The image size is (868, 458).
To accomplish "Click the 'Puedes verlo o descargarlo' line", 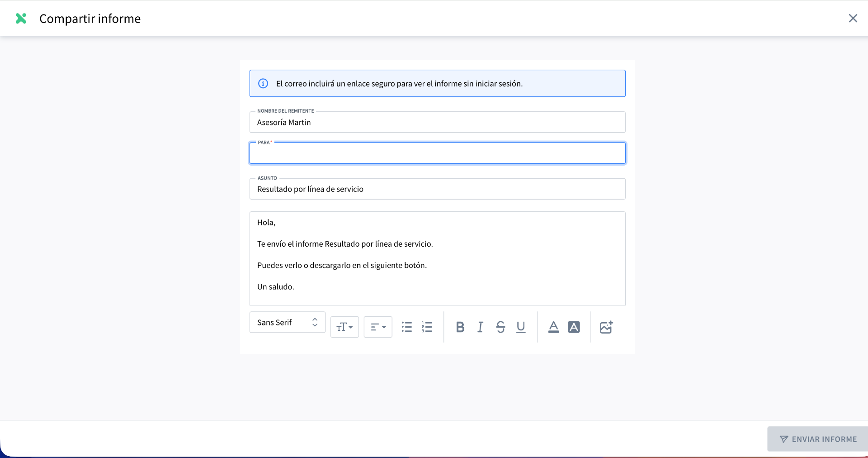I will [x=342, y=265].
